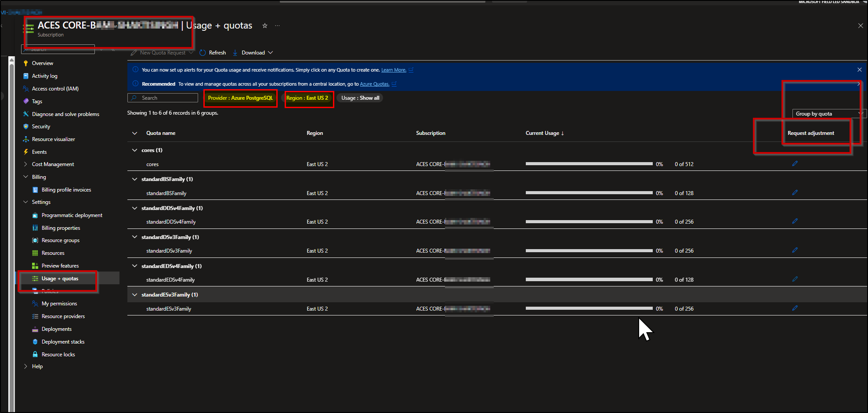
Task: Edit quota for standardDSv3Family row
Action: [795, 250]
